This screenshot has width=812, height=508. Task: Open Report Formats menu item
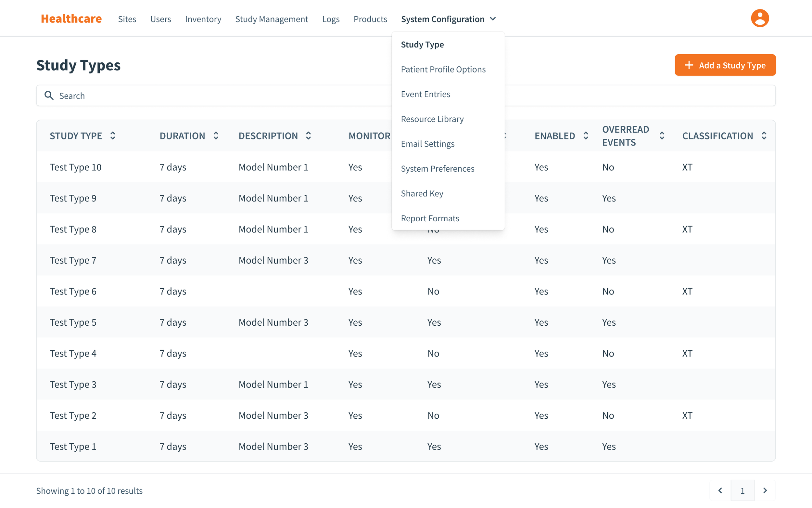pyautogui.click(x=430, y=218)
